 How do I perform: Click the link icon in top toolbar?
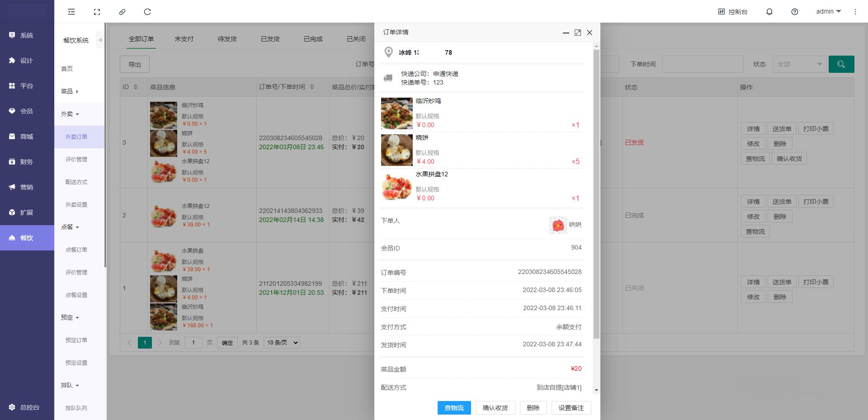click(x=122, y=12)
